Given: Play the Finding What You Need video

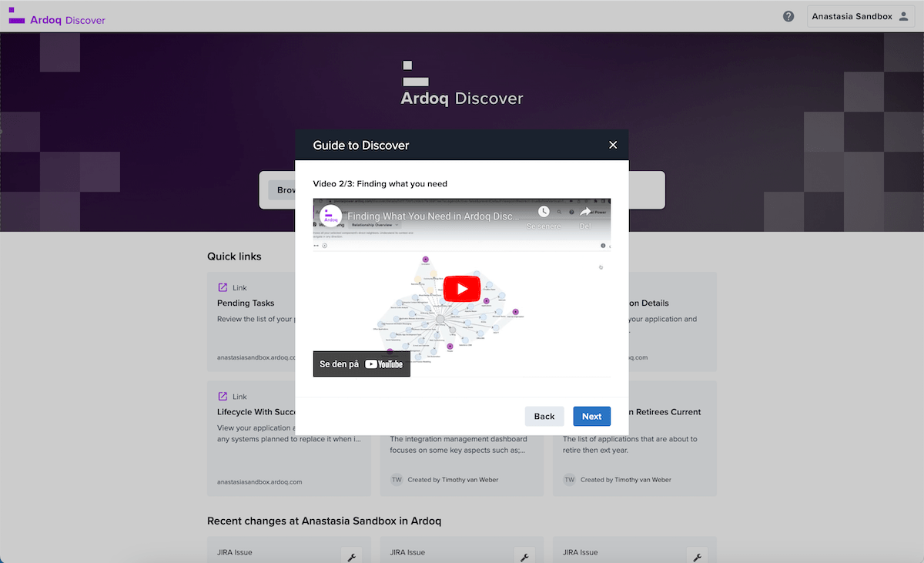Looking at the screenshot, I should [461, 289].
